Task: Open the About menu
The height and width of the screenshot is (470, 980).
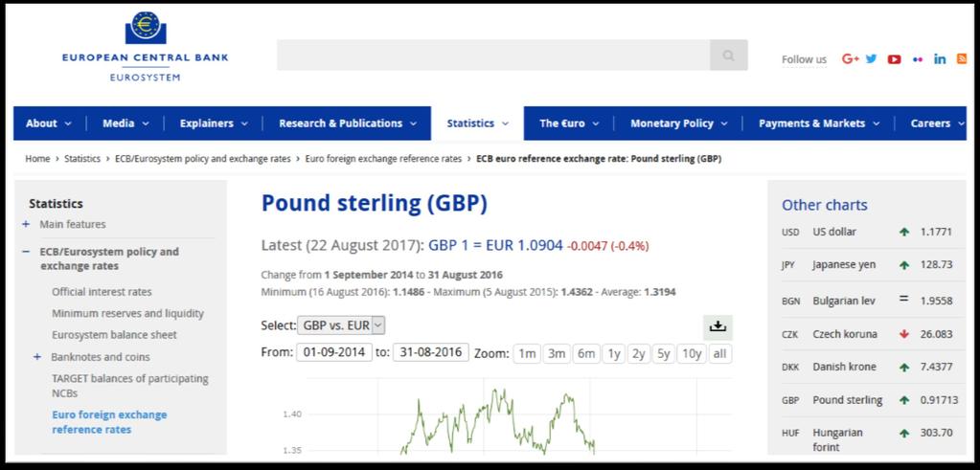Action: tap(49, 123)
